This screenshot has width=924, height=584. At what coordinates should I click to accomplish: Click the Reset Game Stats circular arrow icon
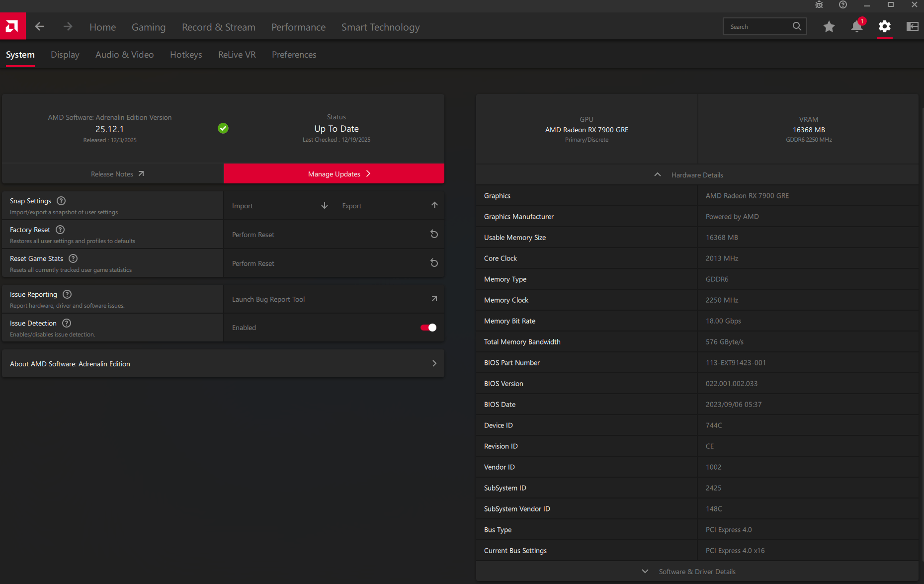434,263
